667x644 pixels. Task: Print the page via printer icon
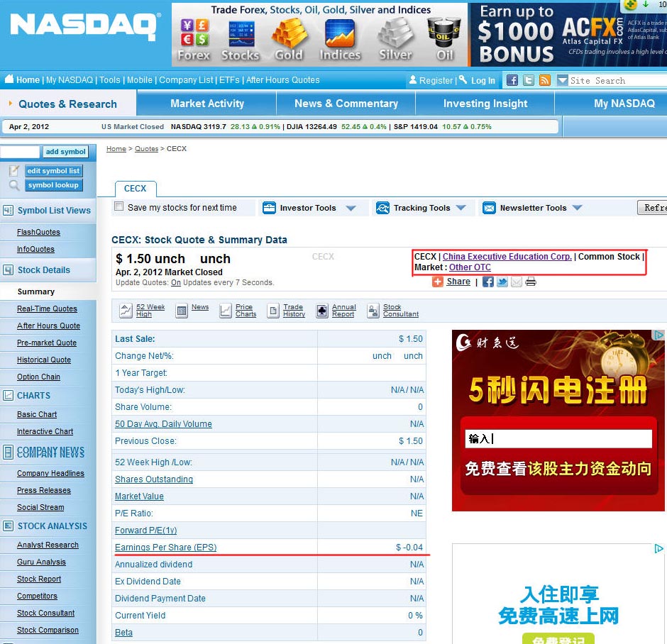(x=531, y=282)
